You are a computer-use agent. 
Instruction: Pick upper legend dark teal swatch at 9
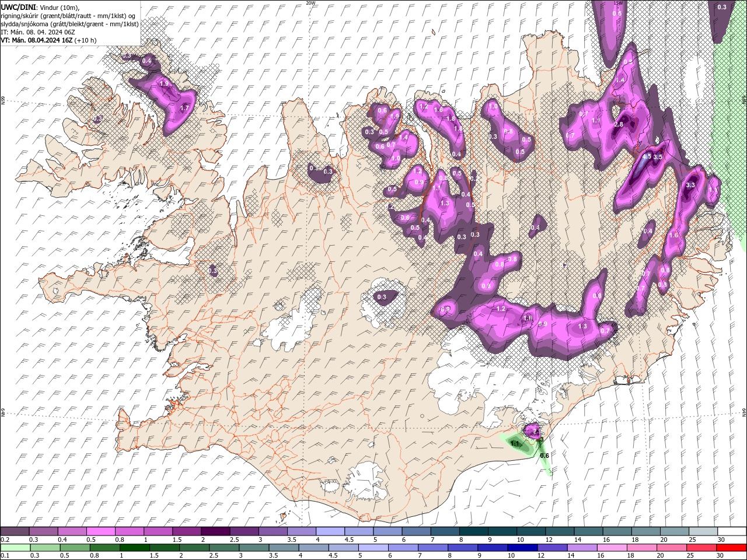coord(502,531)
